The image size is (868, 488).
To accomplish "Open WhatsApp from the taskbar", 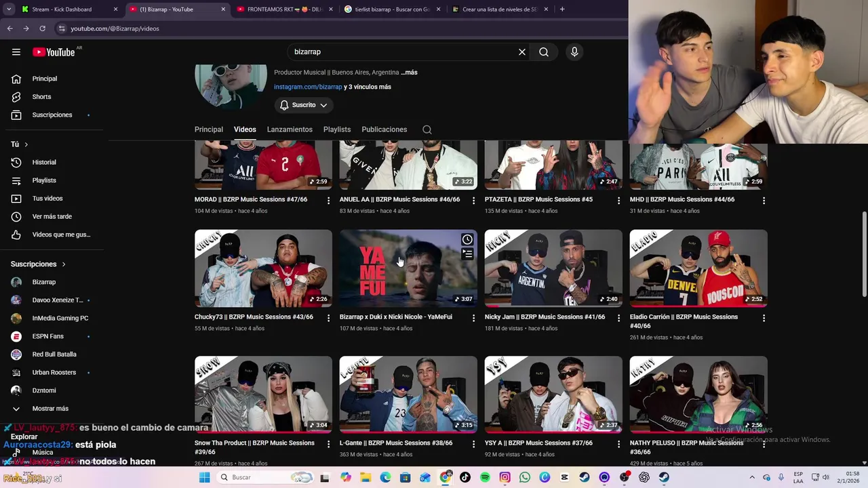I will click(x=525, y=477).
